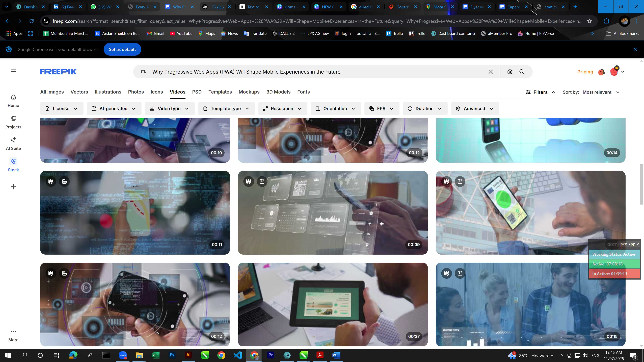Collapse the Filters panel
Viewport: 644px width, 362px height.
coord(541,92)
